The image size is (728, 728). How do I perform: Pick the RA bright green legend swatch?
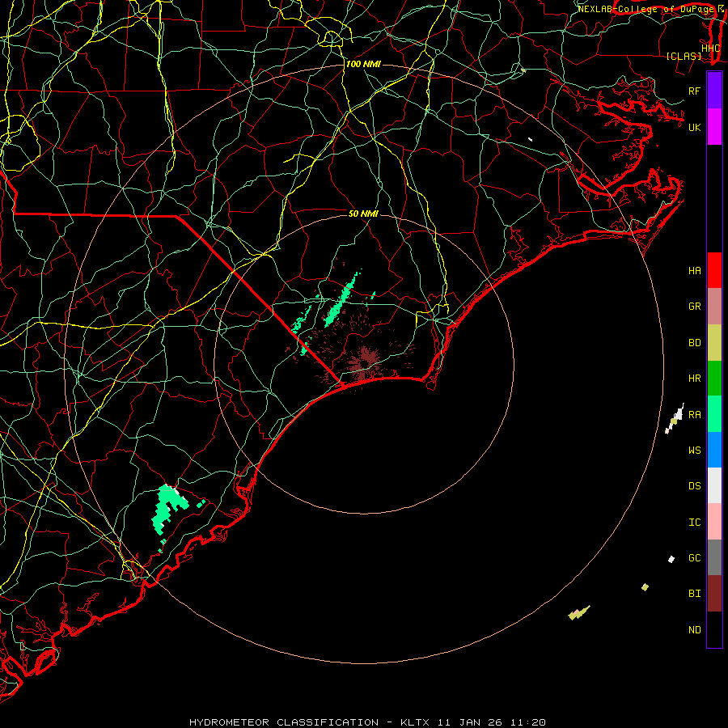[714, 413]
